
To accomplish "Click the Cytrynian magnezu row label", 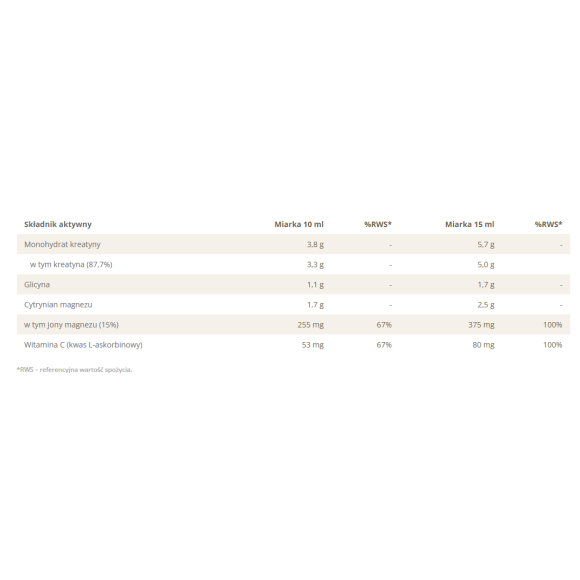I will (58, 305).
